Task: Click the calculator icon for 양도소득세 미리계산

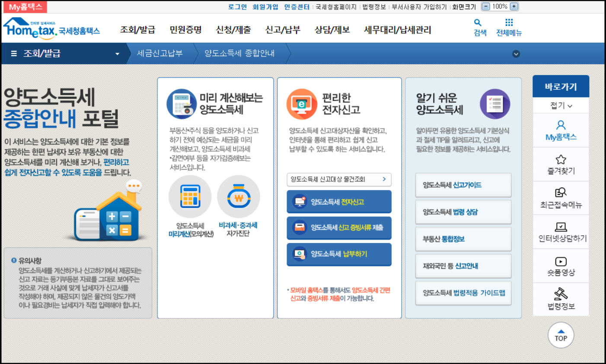Action: coord(190,196)
